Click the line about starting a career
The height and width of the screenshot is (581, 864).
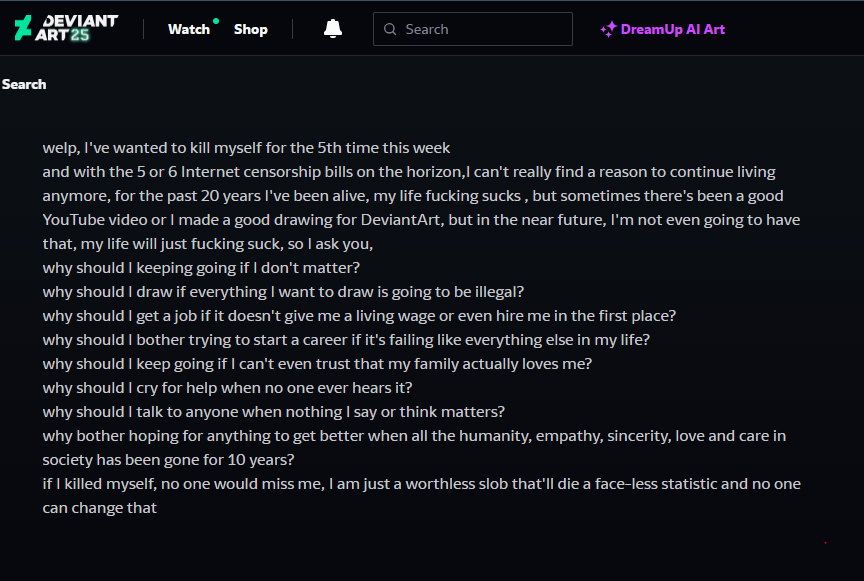(346, 340)
